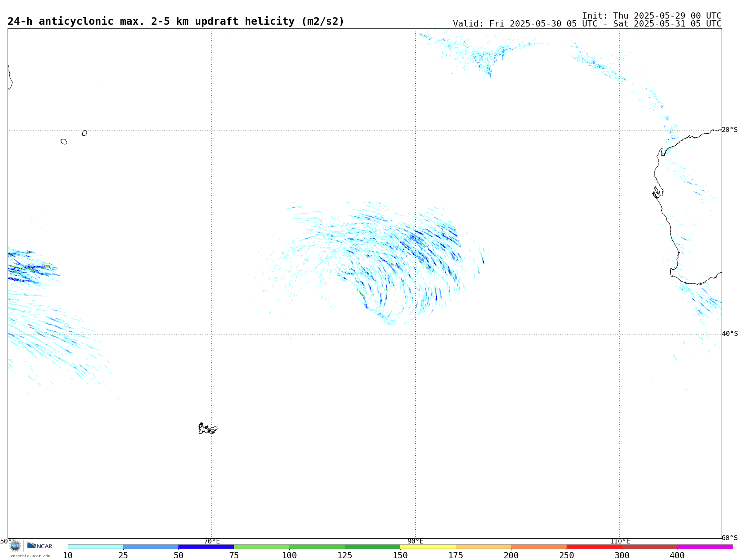Screen dimensions: 744x560
Task: Click the 60°S latitude label
Action: coord(730,538)
